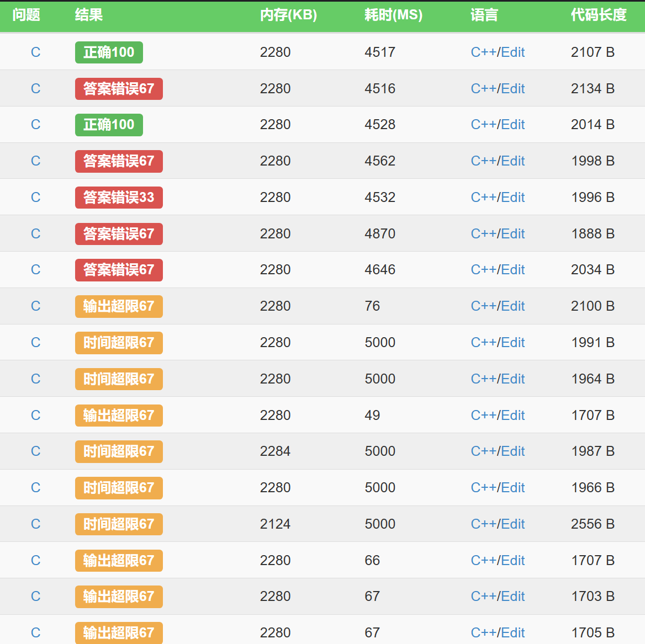Open problem C link in the 1987 B row
Viewport: 645px width, 644px height.
click(35, 451)
